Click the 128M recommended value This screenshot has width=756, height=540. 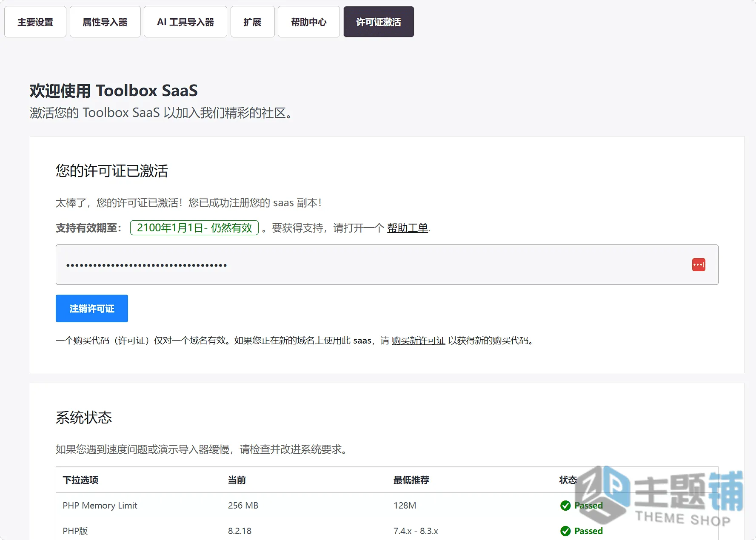(x=405, y=506)
